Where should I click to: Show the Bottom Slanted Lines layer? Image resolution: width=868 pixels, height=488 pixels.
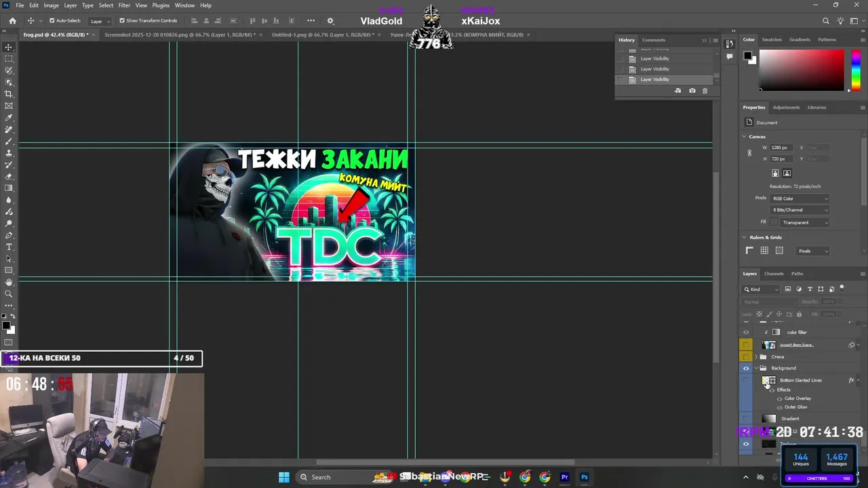tap(746, 380)
